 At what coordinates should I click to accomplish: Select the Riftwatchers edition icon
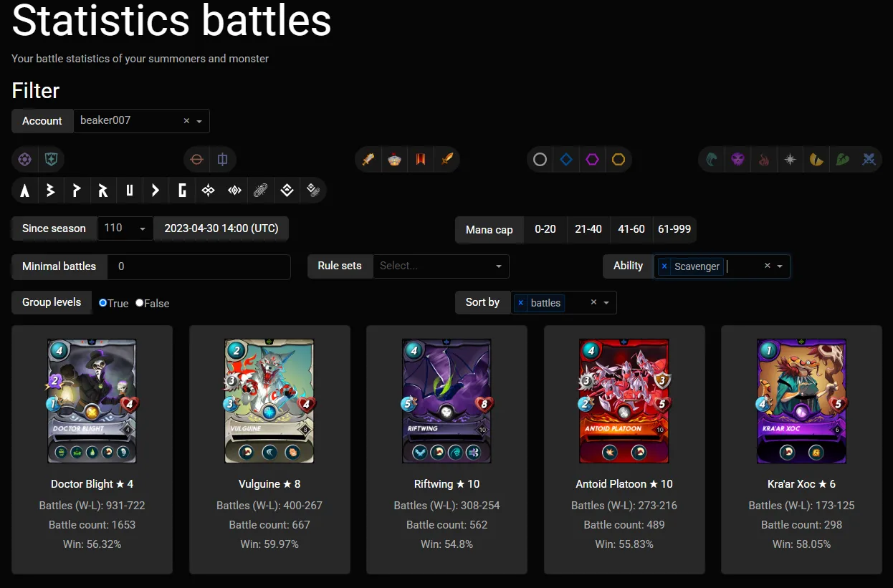click(234, 191)
